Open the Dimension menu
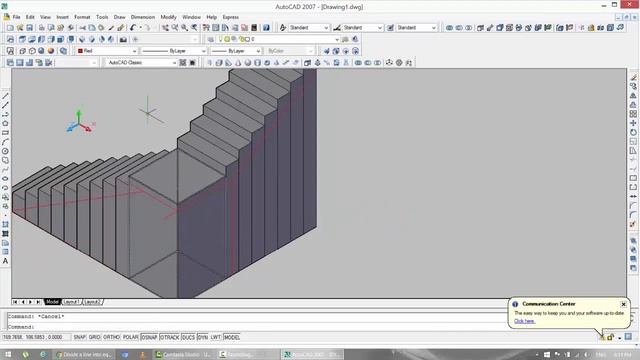The height and width of the screenshot is (360, 640). [143, 17]
